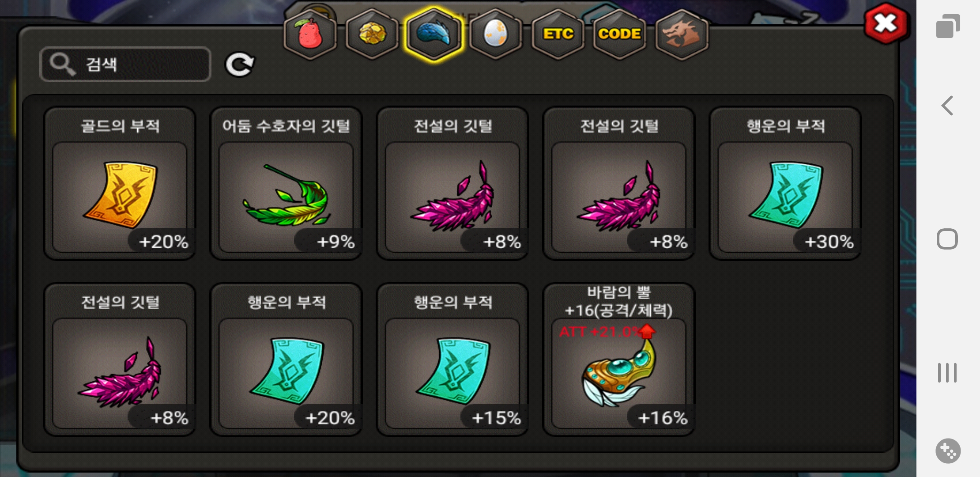Select the 어둠 수호자의 깃털 +9% item
Screen dimensions: 980x477
[286, 183]
